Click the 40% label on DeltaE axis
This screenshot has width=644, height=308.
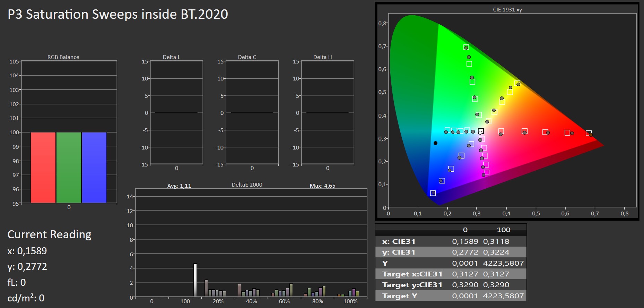[251, 301]
